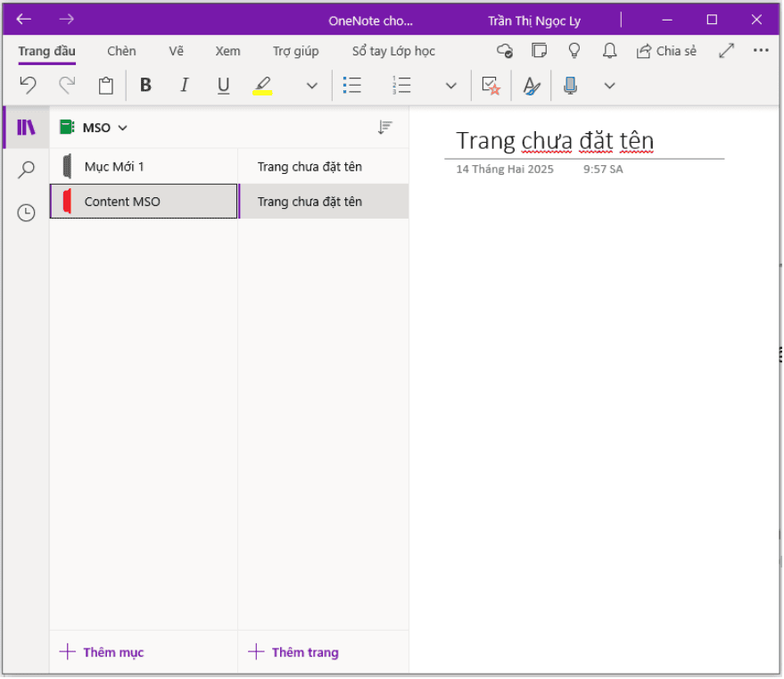Open sticky notes feed icon
The height and width of the screenshot is (679, 784).
click(x=539, y=51)
